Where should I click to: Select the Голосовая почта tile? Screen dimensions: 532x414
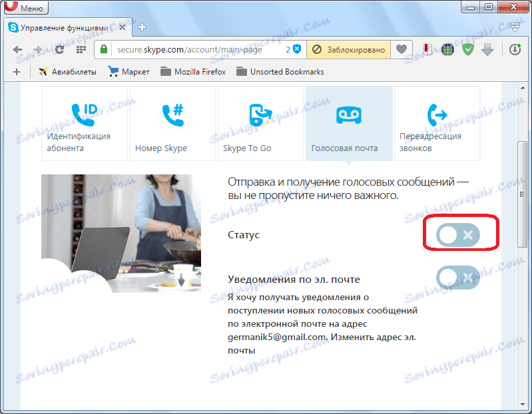(349, 123)
